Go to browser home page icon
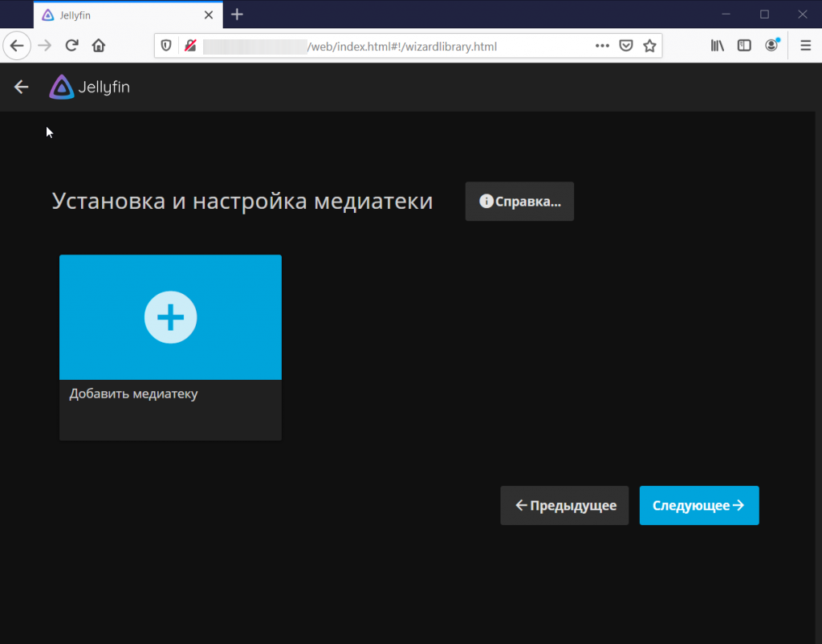822x644 pixels. (98, 46)
